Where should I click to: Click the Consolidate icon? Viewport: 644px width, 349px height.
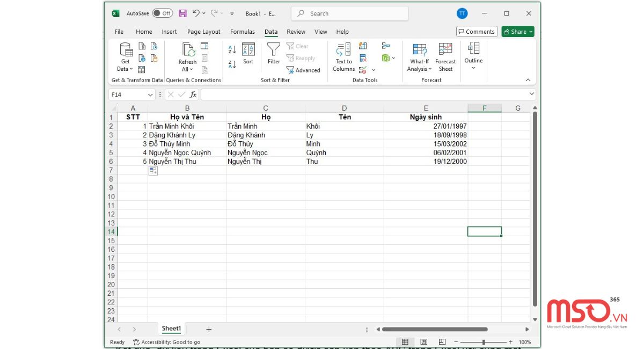click(x=385, y=46)
